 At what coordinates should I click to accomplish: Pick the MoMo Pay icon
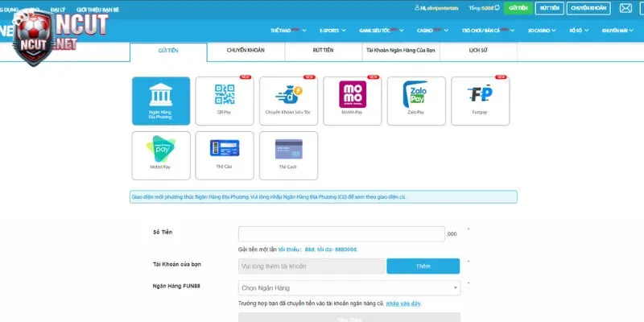353,101
